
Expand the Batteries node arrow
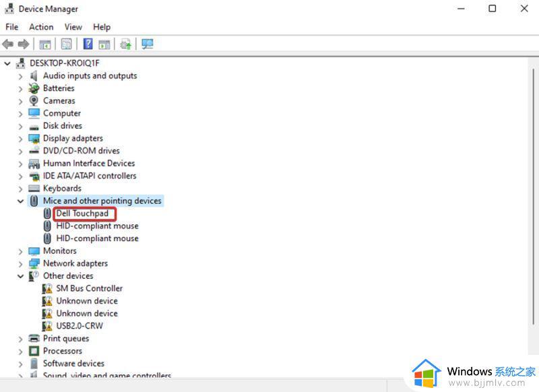click(x=20, y=89)
